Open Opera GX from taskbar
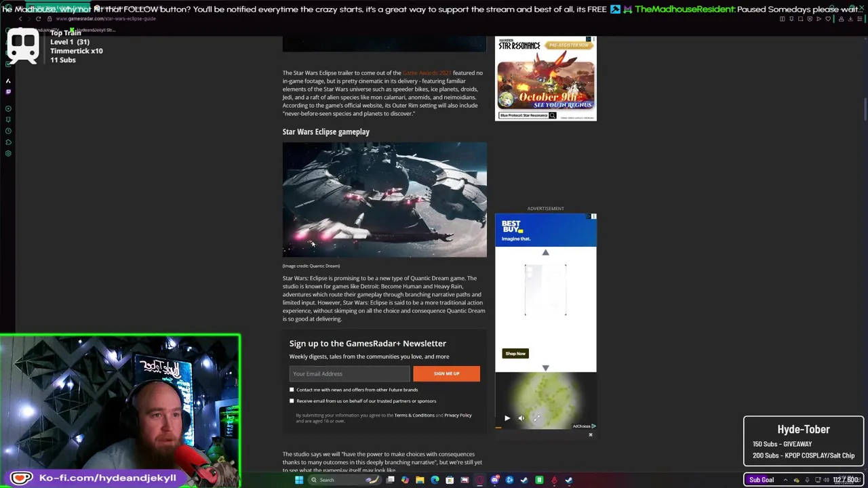The height and width of the screenshot is (488, 868). [x=479, y=480]
